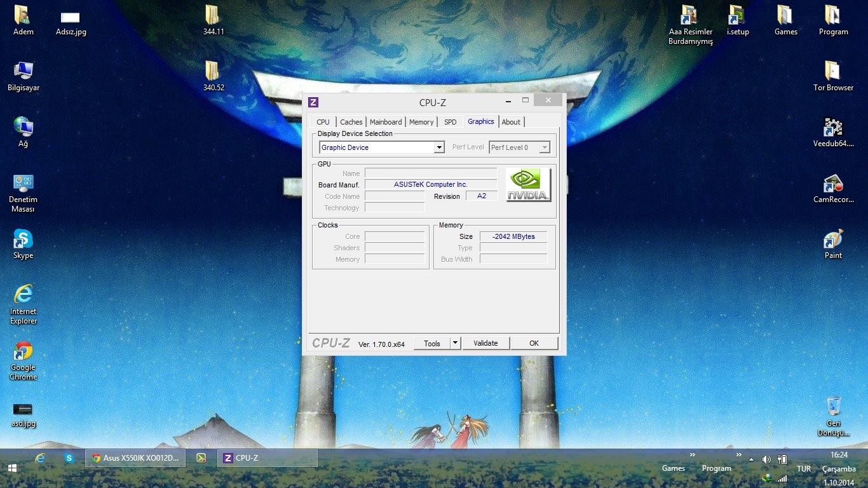Viewport: 868px width, 488px height.
Task: Switch to the Caches tab
Action: [351, 122]
